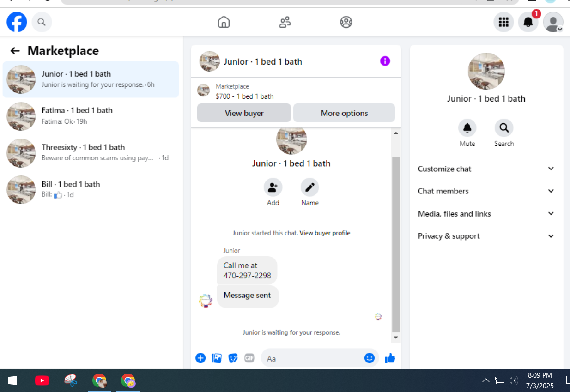The height and width of the screenshot is (392, 570).
Task: Click message input field Aa
Action: click(x=313, y=358)
